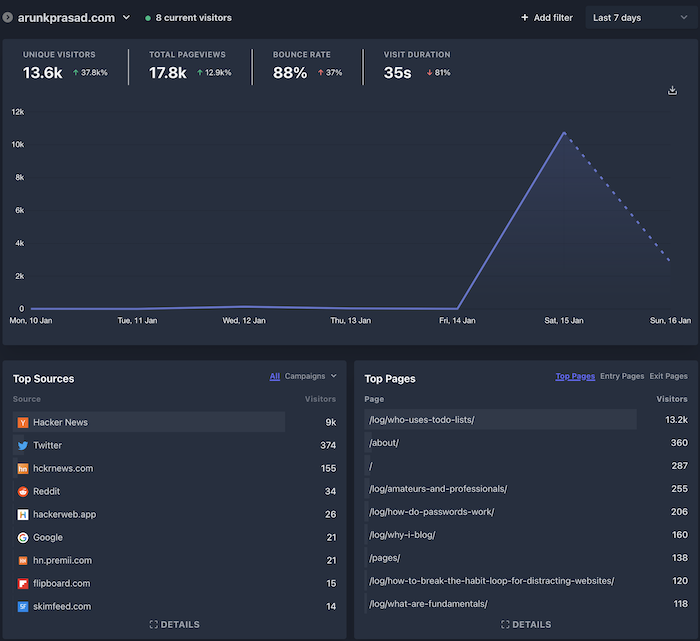Filter by Reddit source

click(46, 491)
